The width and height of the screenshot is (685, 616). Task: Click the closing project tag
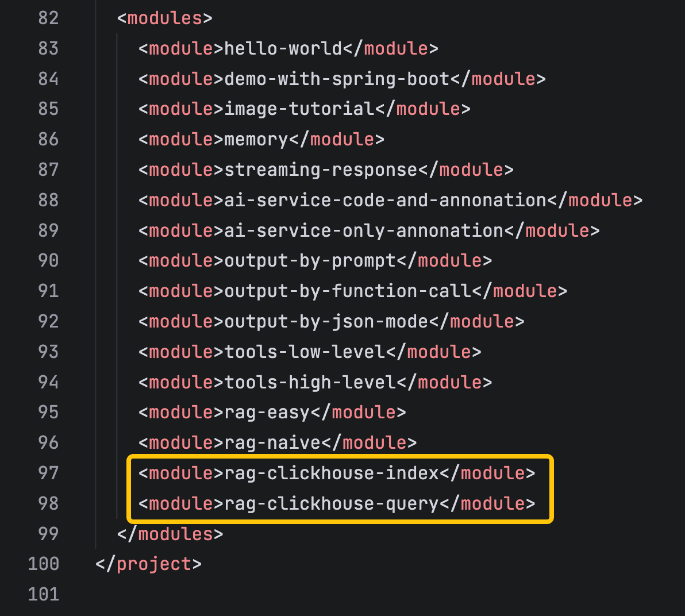point(148,564)
